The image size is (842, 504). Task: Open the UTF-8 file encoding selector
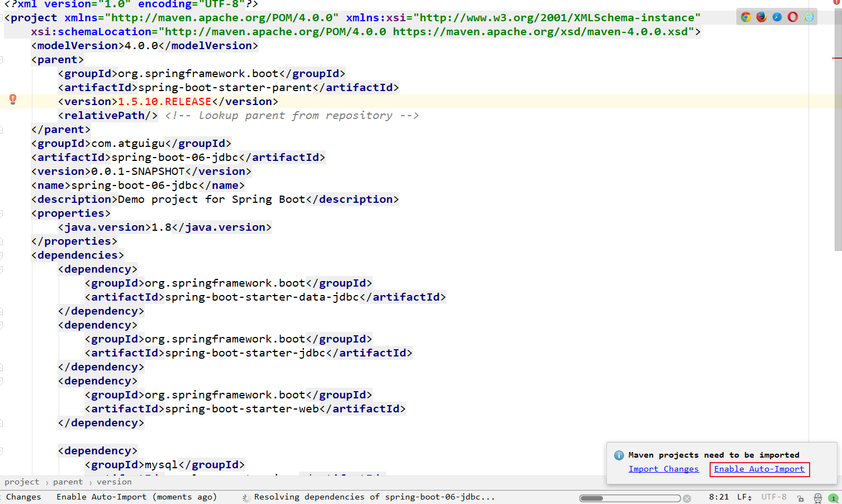[774, 497]
